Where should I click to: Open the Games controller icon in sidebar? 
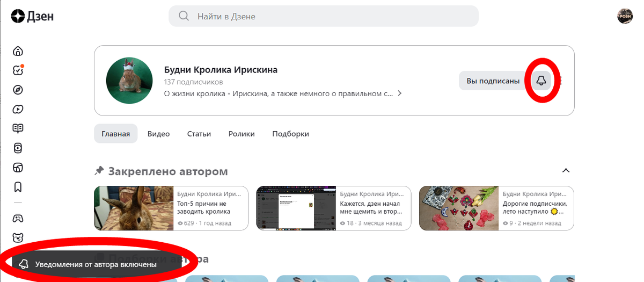coord(18,218)
